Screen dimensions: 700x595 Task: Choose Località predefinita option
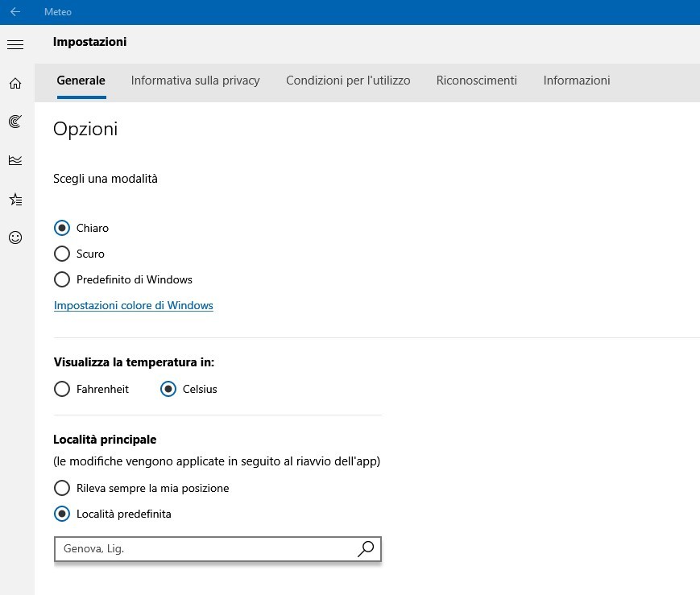pyautogui.click(x=62, y=514)
